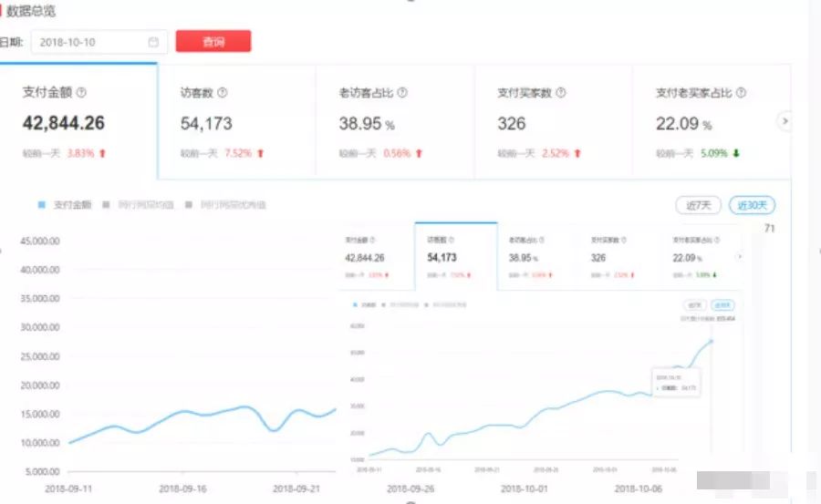The width and height of the screenshot is (821, 504).
Task: Click the red up arrow next to 3.83%
Action: 102,153
